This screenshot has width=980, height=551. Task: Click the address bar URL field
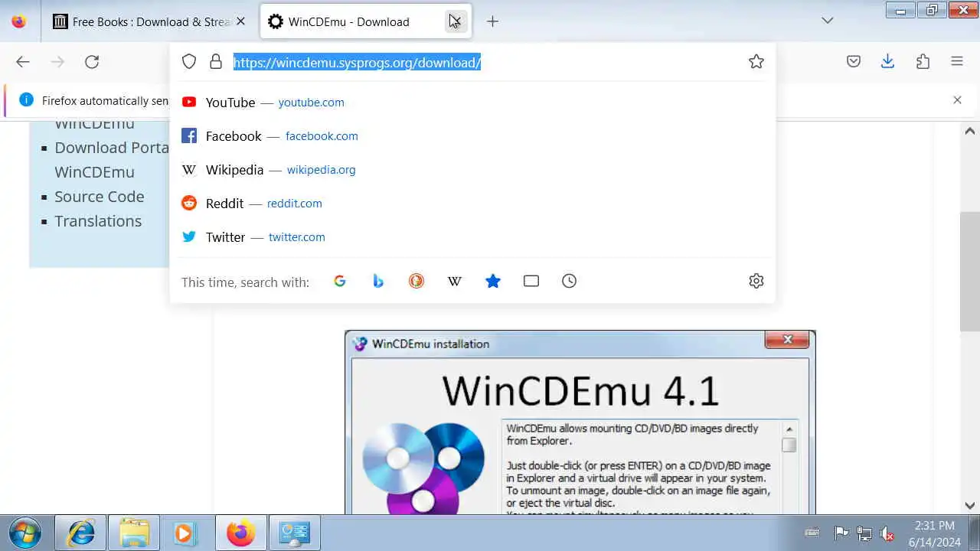click(486, 63)
